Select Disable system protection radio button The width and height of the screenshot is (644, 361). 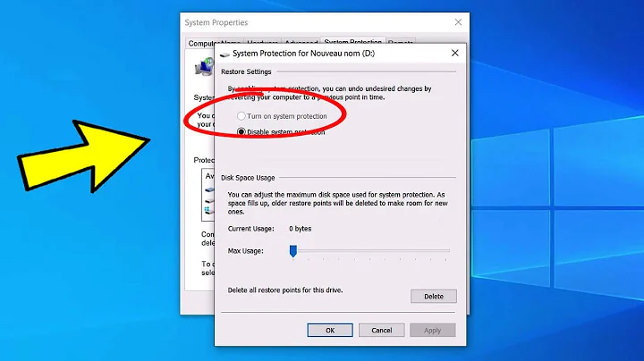tap(241, 131)
